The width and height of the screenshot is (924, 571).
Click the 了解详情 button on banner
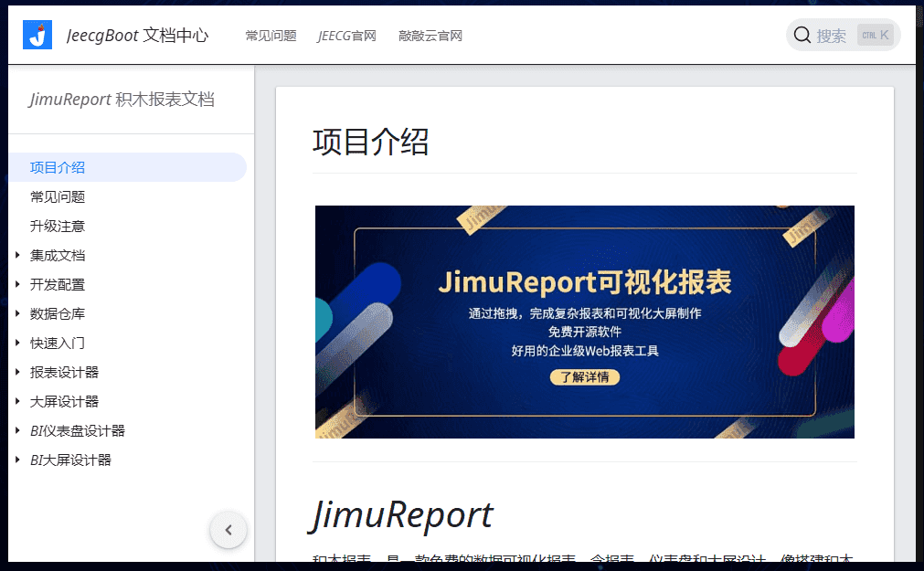coord(585,377)
